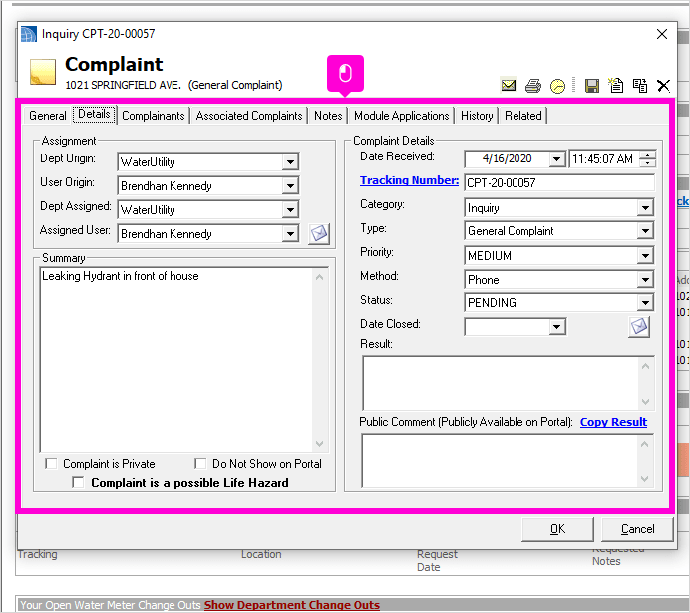Click the OK button

557,529
